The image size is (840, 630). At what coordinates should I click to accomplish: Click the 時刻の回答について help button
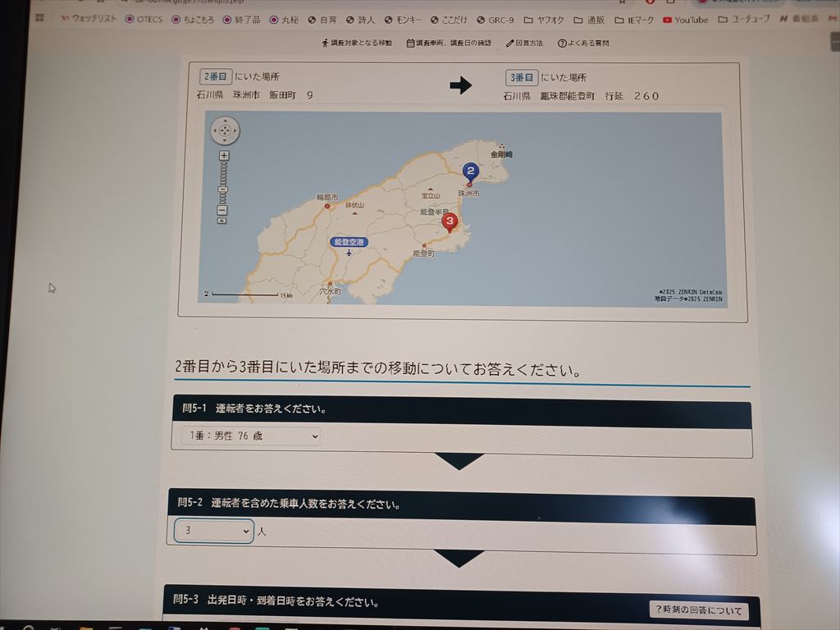tap(698, 610)
